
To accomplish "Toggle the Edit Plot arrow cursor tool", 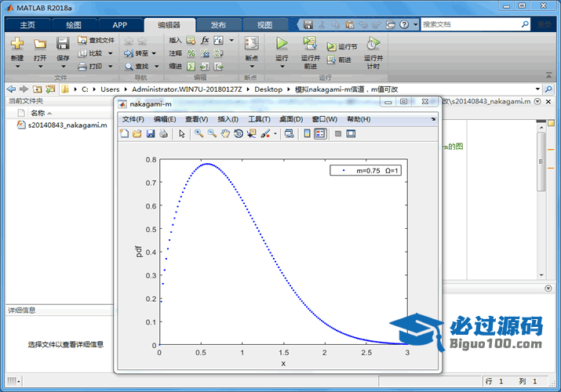I will coord(182,133).
